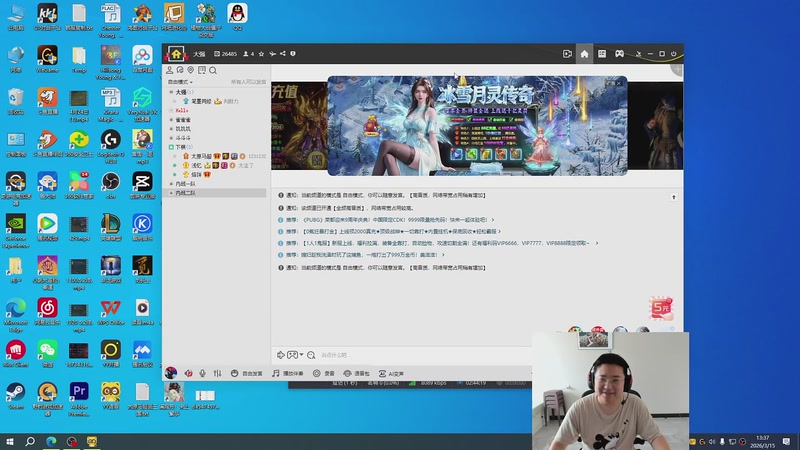
Task: Open audio mixer settings icon in bottom bar
Action: coord(217,373)
